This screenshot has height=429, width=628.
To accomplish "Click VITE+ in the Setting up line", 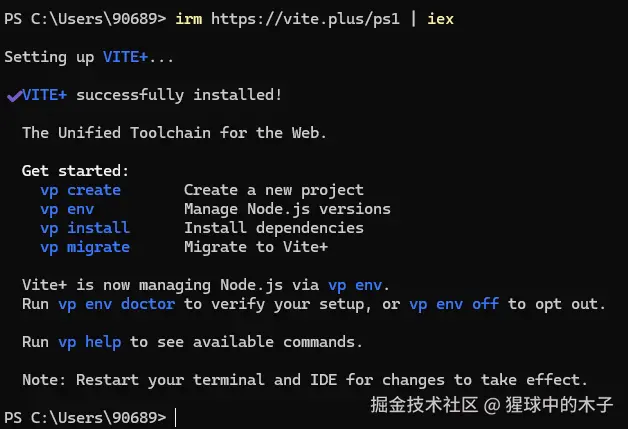I will pos(125,57).
